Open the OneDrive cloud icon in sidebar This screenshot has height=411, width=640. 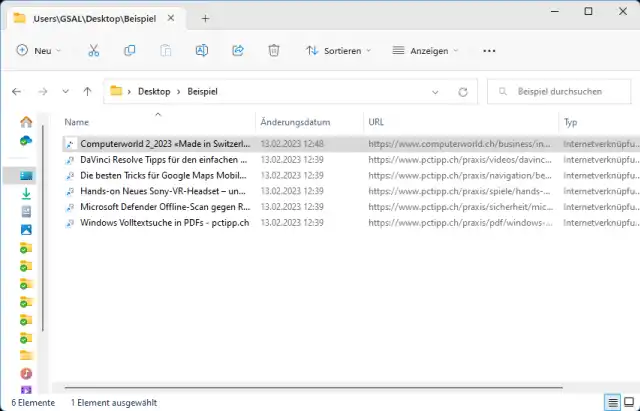click(x=26, y=141)
